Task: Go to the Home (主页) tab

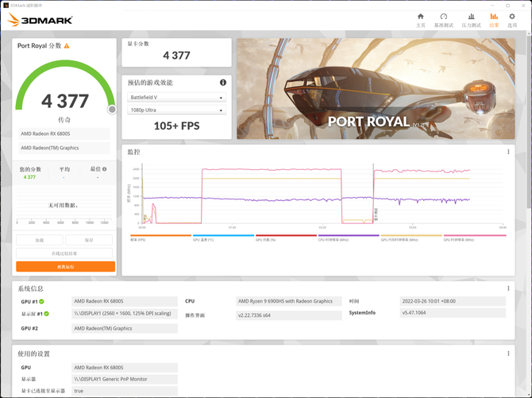Action: [x=421, y=20]
